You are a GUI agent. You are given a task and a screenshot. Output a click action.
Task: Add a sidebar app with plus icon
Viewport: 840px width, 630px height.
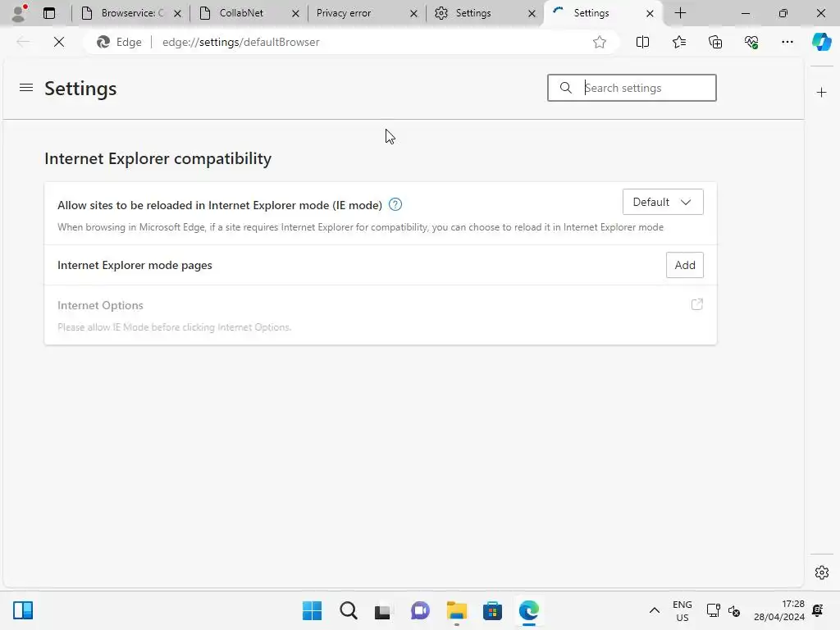pyautogui.click(x=821, y=93)
